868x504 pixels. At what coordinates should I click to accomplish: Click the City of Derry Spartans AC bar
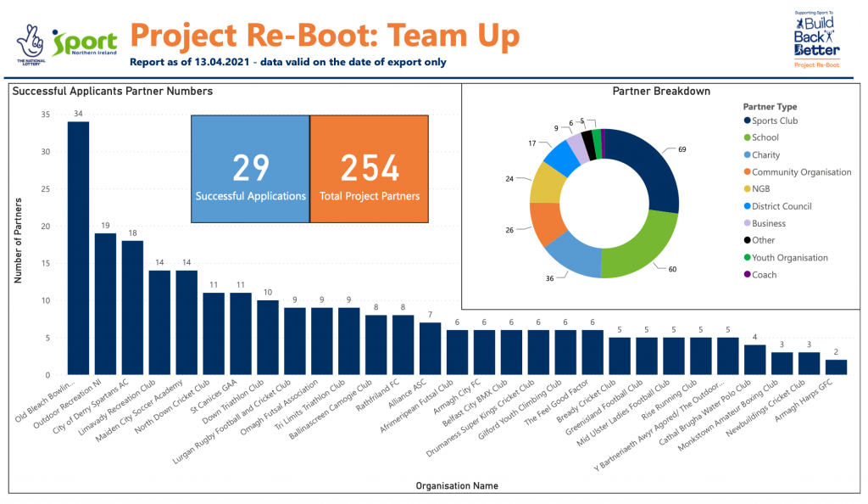click(x=132, y=308)
